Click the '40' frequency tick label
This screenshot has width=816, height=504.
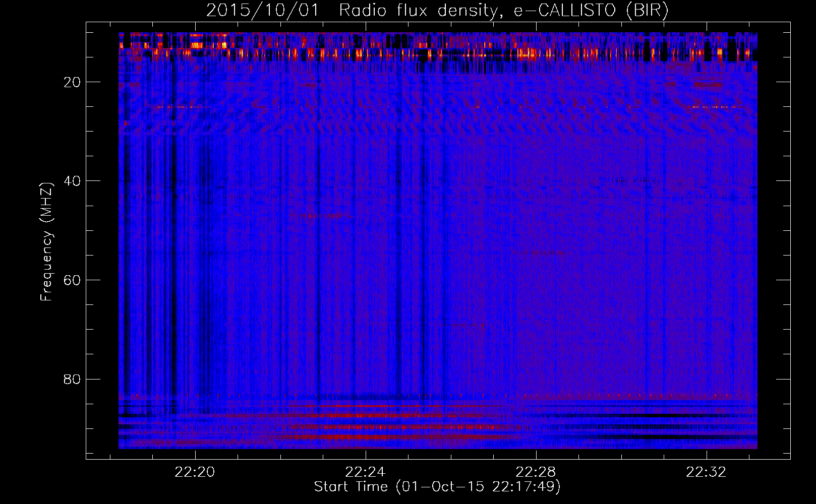(72, 181)
